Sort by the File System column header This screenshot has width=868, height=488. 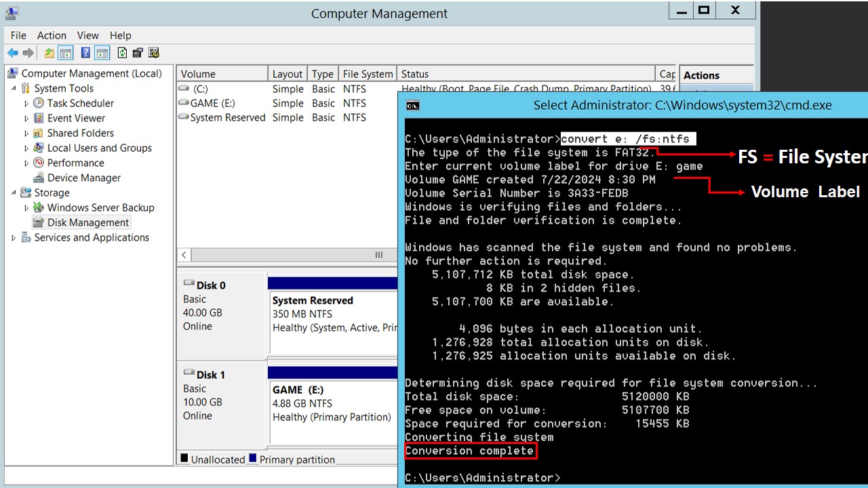(x=368, y=74)
